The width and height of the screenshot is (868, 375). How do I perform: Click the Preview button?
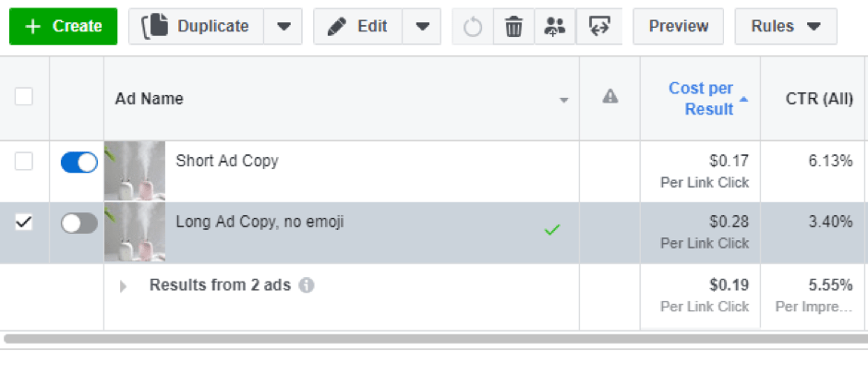coord(679,27)
